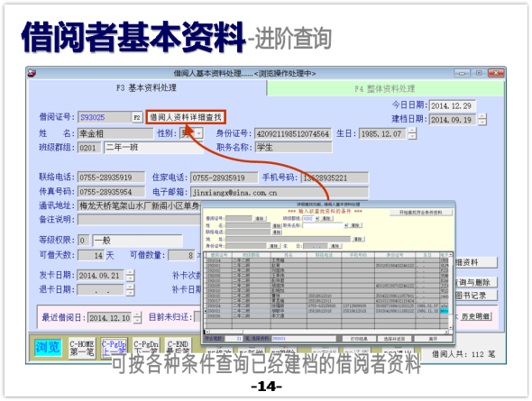Click the 地址 input in the search popup

coord(288,239)
